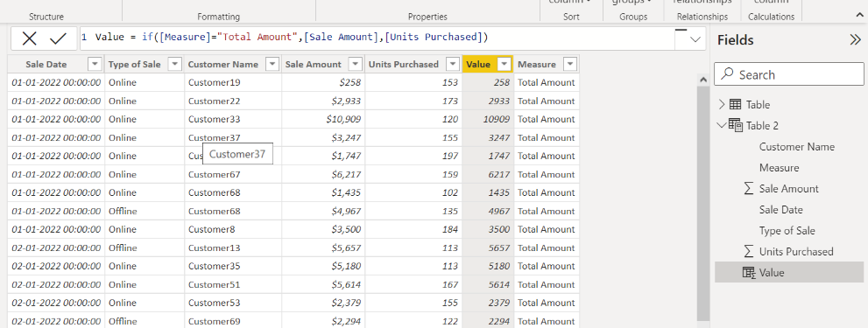Select Units Purchased field in Fields list
The width and height of the screenshot is (868, 328).
click(796, 252)
